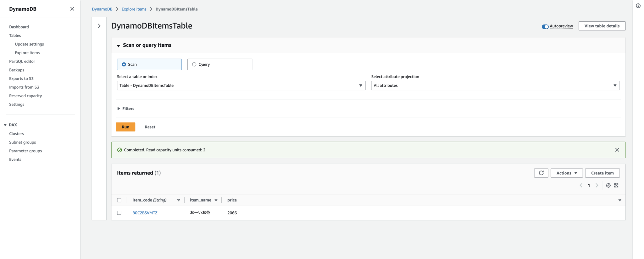Dismiss the Completed status banner
Image resolution: width=644 pixels, height=259 pixels.
(617, 150)
